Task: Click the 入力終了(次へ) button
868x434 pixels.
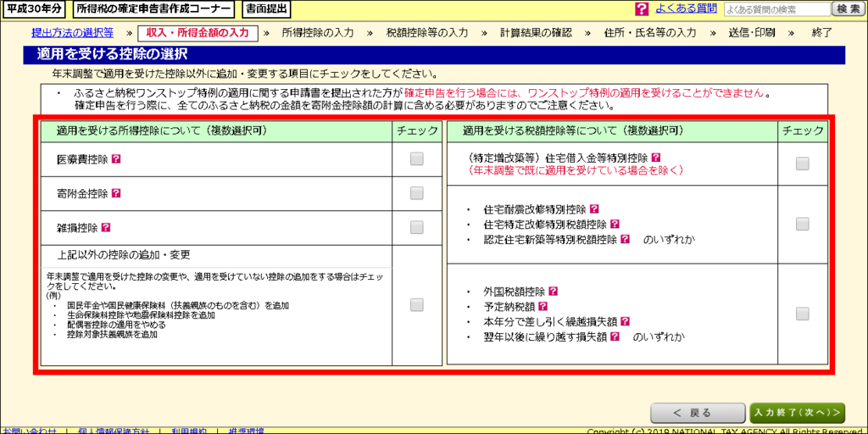Action: pos(797,413)
